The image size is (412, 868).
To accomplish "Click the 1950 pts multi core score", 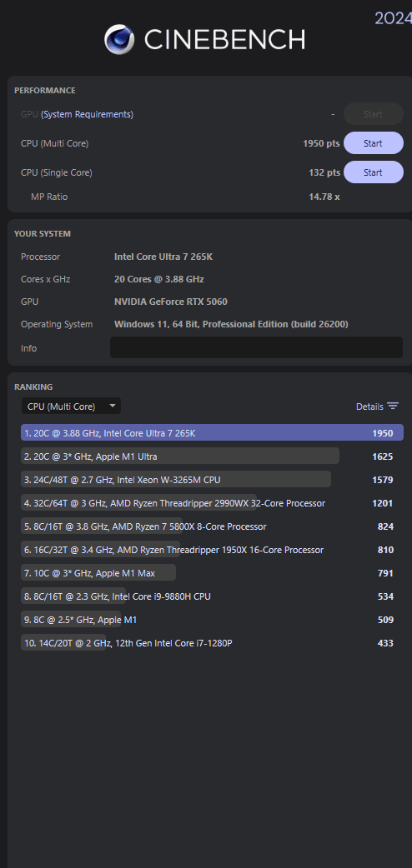I will [321, 143].
